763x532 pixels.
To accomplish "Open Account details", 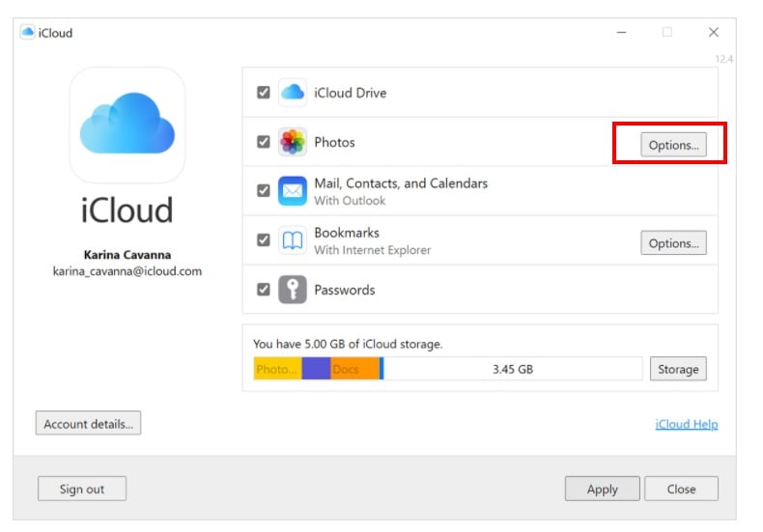I will (x=88, y=423).
